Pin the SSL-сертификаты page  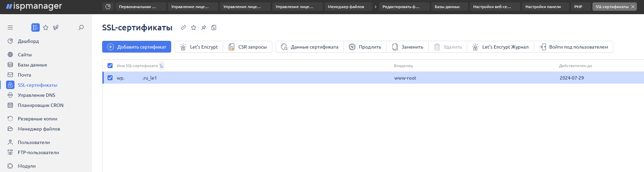pos(204,28)
